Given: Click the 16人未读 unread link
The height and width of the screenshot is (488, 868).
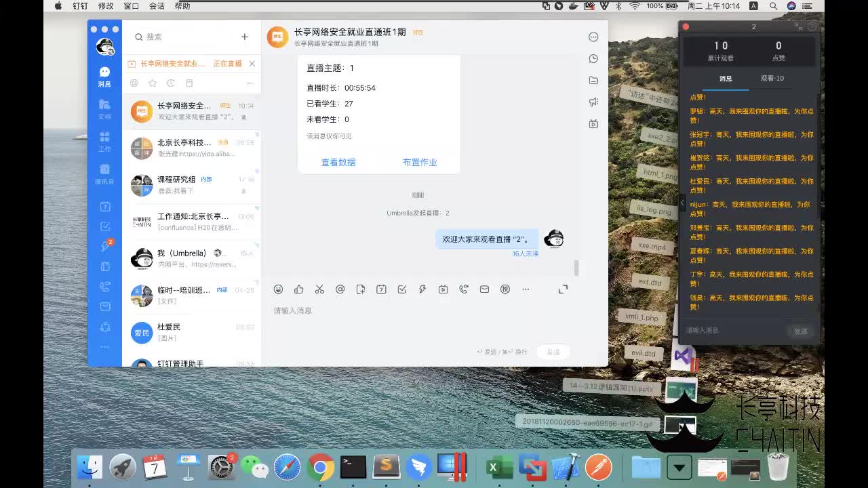Looking at the screenshot, I should pos(526,253).
